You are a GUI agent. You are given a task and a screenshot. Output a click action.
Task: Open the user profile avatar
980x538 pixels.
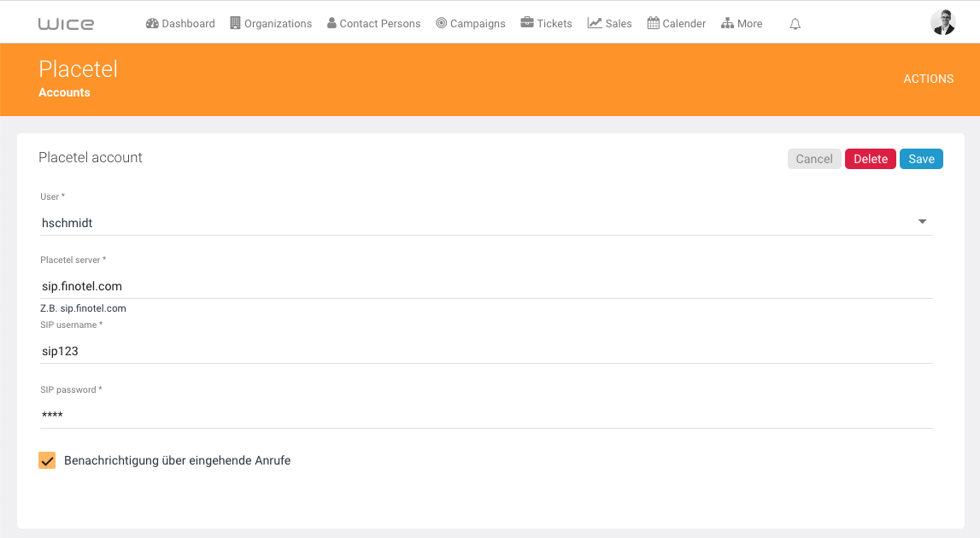pos(942,22)
